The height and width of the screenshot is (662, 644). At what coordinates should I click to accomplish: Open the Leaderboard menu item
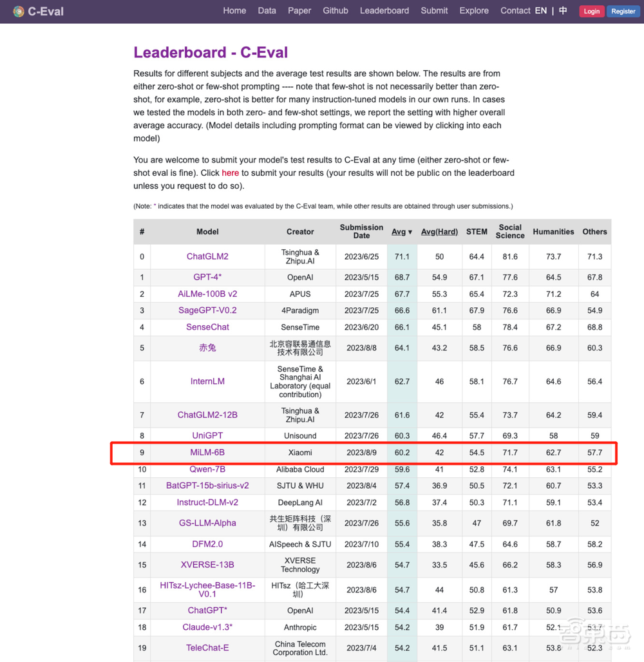coord(384,10)
